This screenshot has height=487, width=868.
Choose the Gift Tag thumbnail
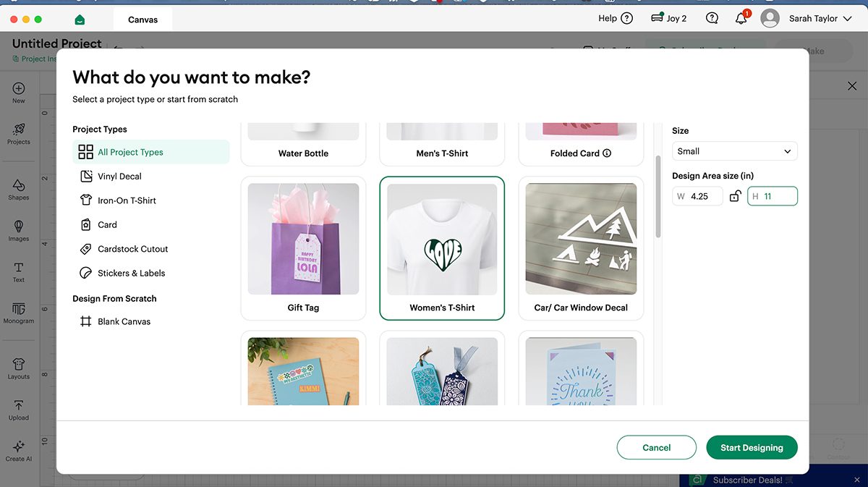point(303,239)
